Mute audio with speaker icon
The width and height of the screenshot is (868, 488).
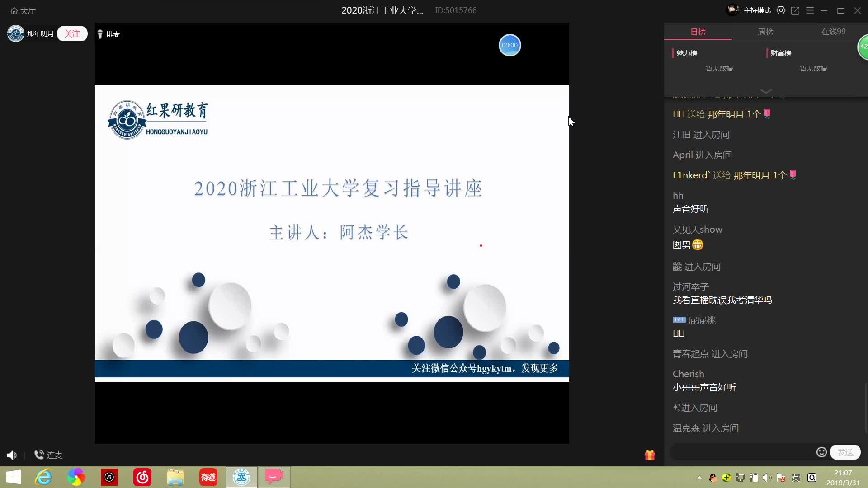12,455
